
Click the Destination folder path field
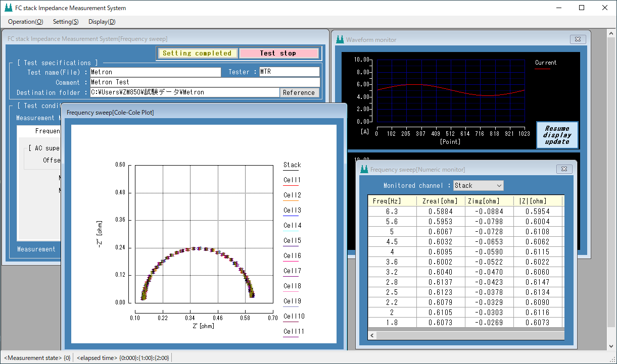[x=184, y=92]
